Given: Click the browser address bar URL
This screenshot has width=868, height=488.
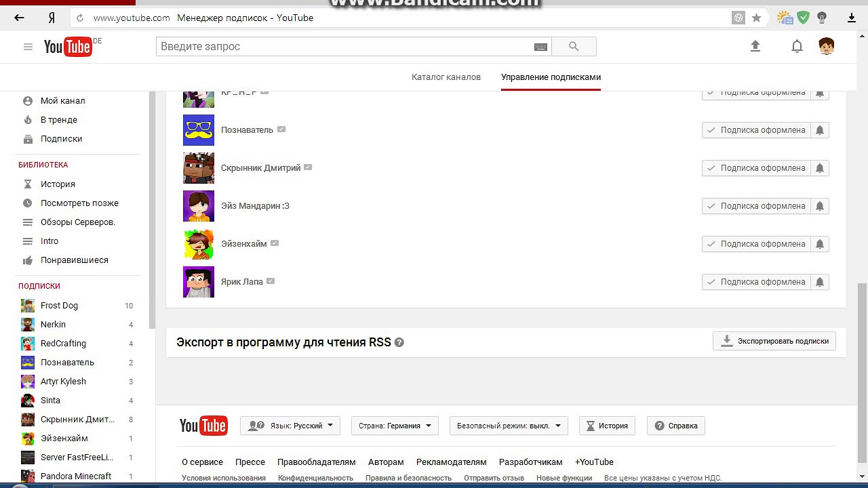Looking at the screenshot, I should (x=132, y=18).
